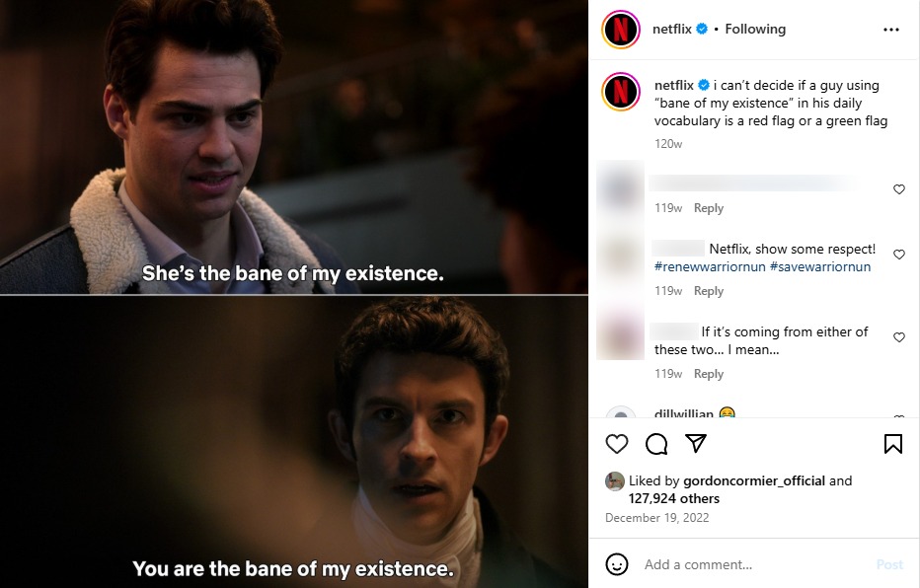Screen dimensions: 920x588
Task: Open the #savewarriornun hashtag
Action: coord(820,266)
